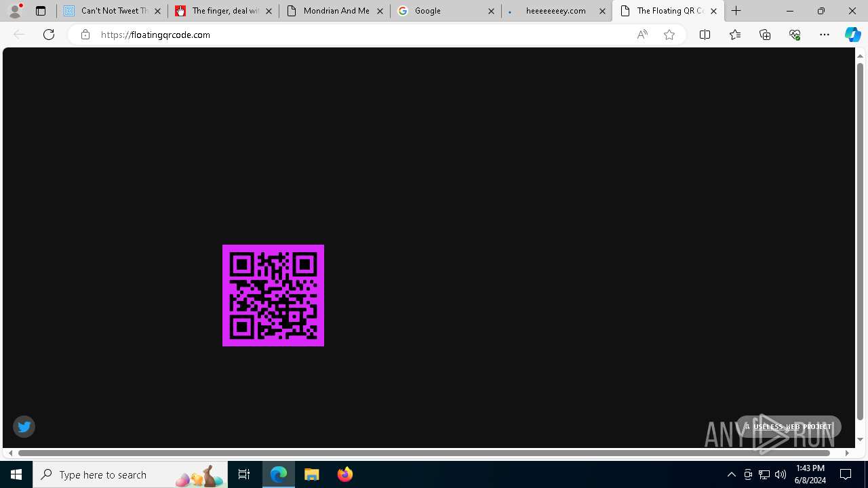Launch Firefox from the taskbar
The width and height of the screenshot is (868, 488).
pyautogui.click(x=344, y=474)
